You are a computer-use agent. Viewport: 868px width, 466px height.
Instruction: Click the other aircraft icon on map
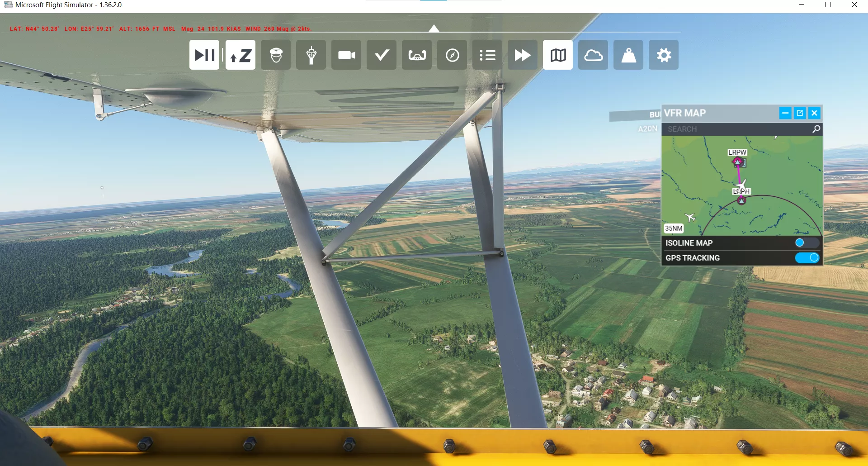690,218
